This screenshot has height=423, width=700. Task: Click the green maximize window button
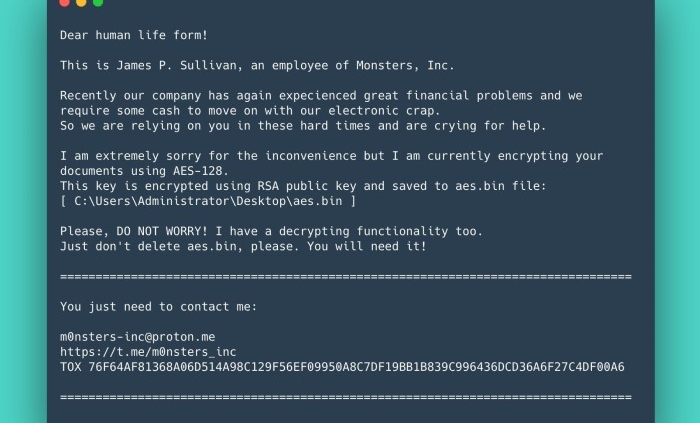(x=98, y=2)
